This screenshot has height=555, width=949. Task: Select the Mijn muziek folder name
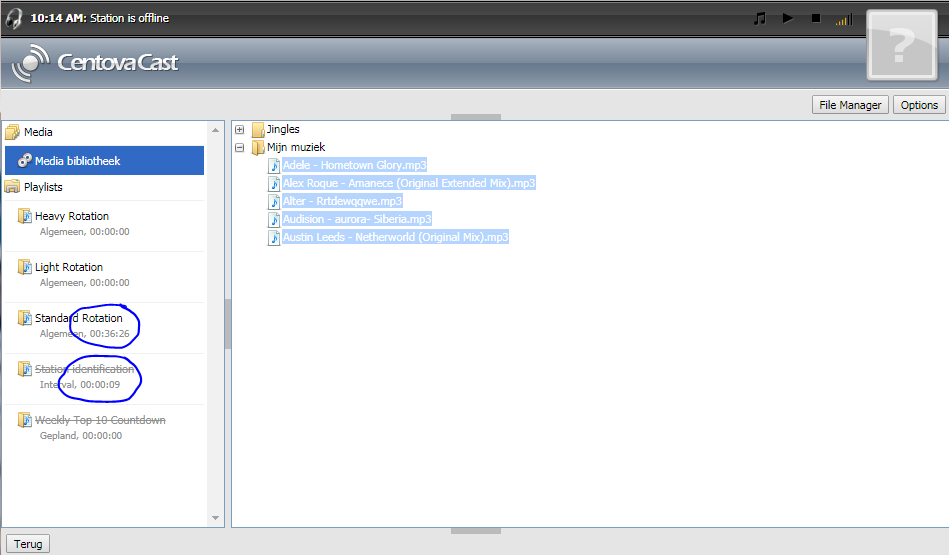[x=296, y=147]
